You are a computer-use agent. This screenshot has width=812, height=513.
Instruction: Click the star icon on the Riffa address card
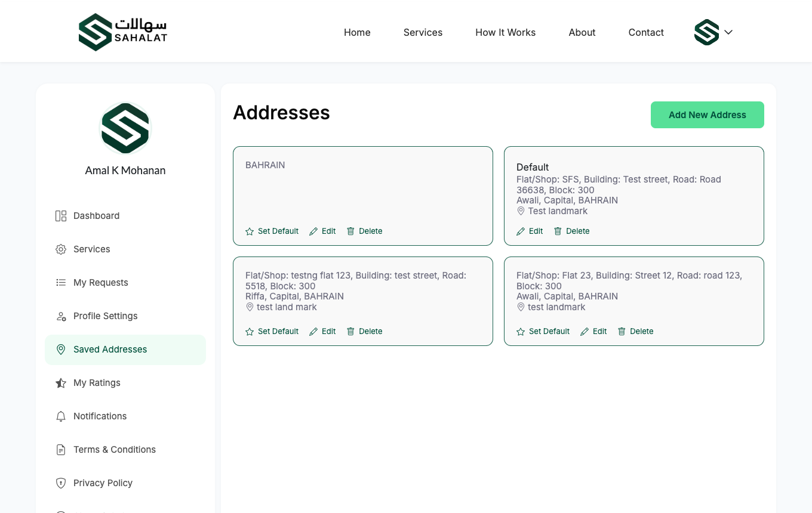point(250,332)
